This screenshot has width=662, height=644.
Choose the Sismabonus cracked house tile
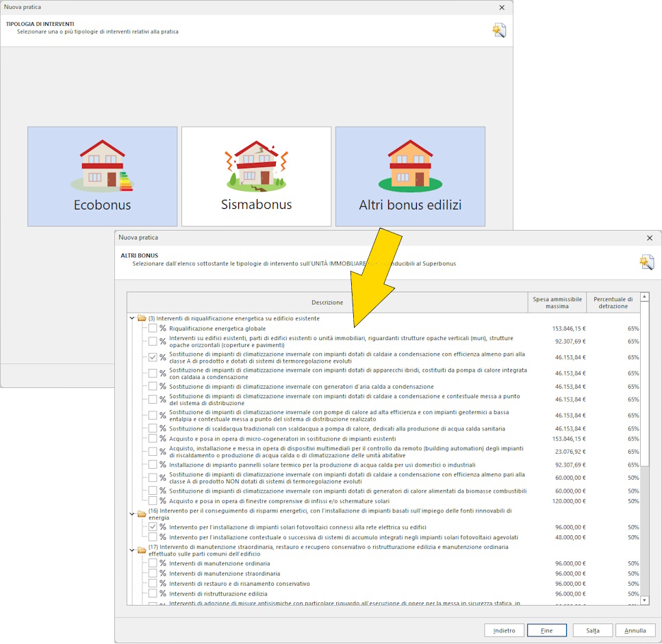(x=256, y=176)
